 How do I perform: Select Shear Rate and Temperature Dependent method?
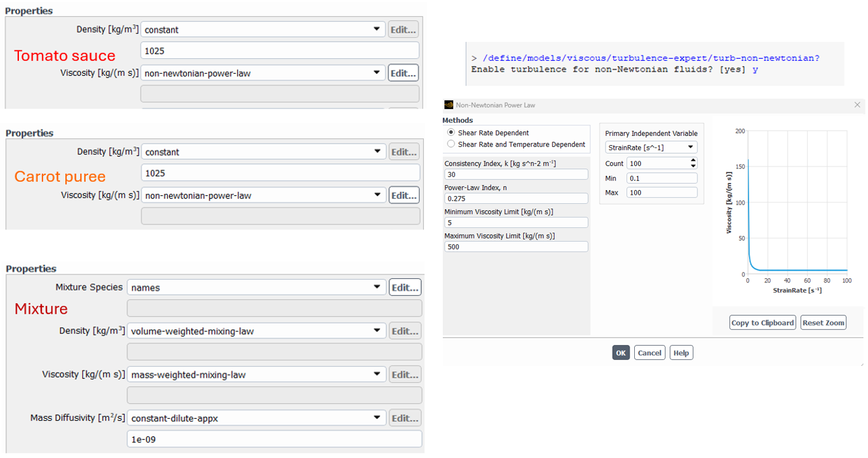(x=451, y=144)
